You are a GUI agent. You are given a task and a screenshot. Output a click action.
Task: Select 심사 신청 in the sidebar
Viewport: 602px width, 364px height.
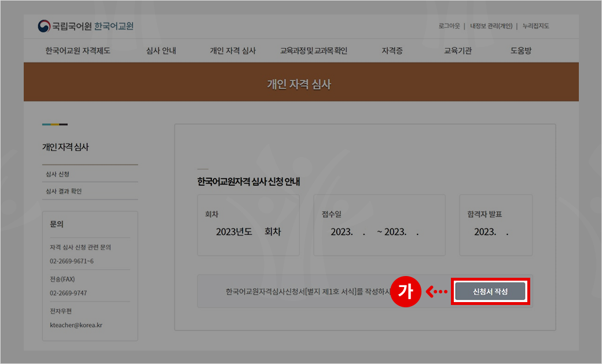(x=57, y=174)
